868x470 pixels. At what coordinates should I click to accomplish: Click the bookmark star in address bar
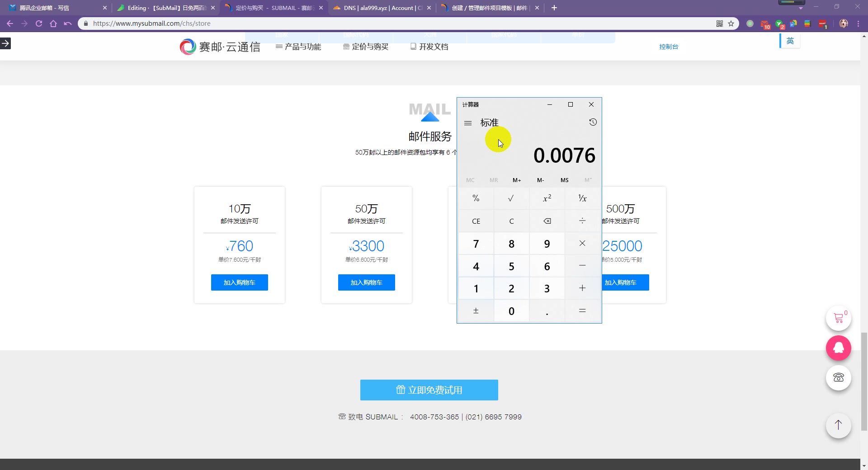[731, 23]
